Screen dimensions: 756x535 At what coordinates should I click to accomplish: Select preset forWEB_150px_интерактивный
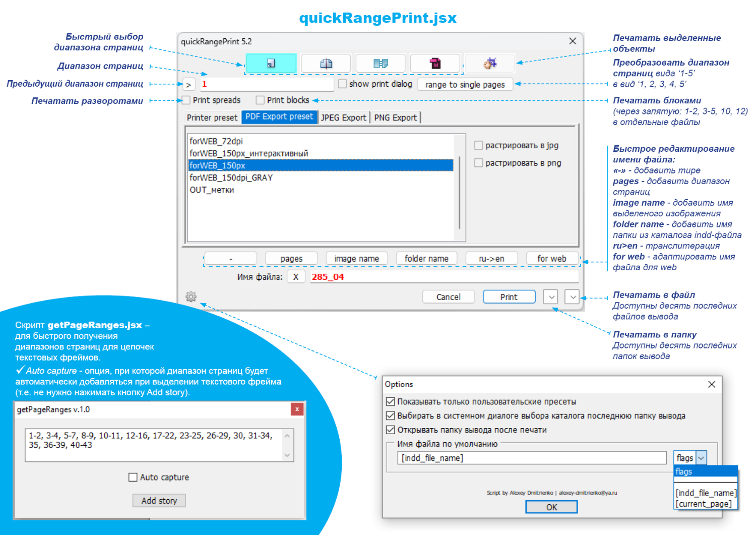[321, 153]
